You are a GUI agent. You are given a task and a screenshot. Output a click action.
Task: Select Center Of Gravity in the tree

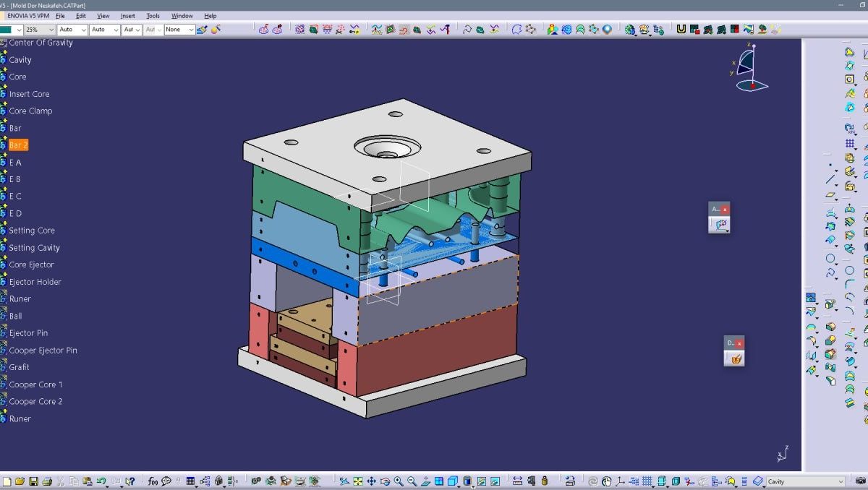point(41,43)
